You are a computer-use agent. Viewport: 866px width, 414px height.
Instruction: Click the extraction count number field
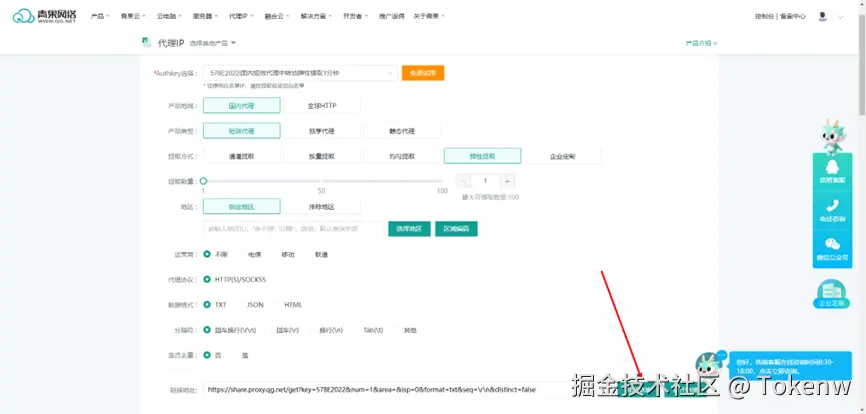pos(485,181)
